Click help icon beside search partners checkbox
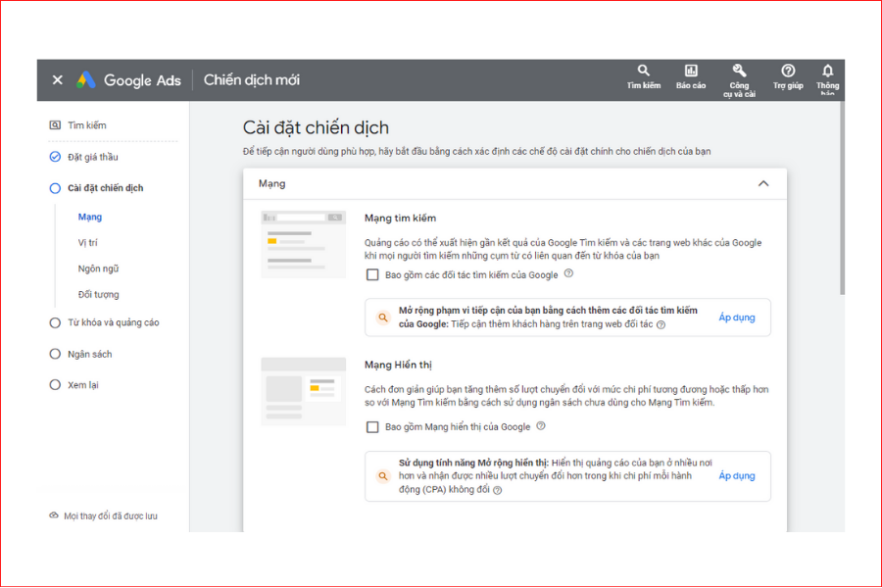This screenshot has height=588, width=882. 568,273
